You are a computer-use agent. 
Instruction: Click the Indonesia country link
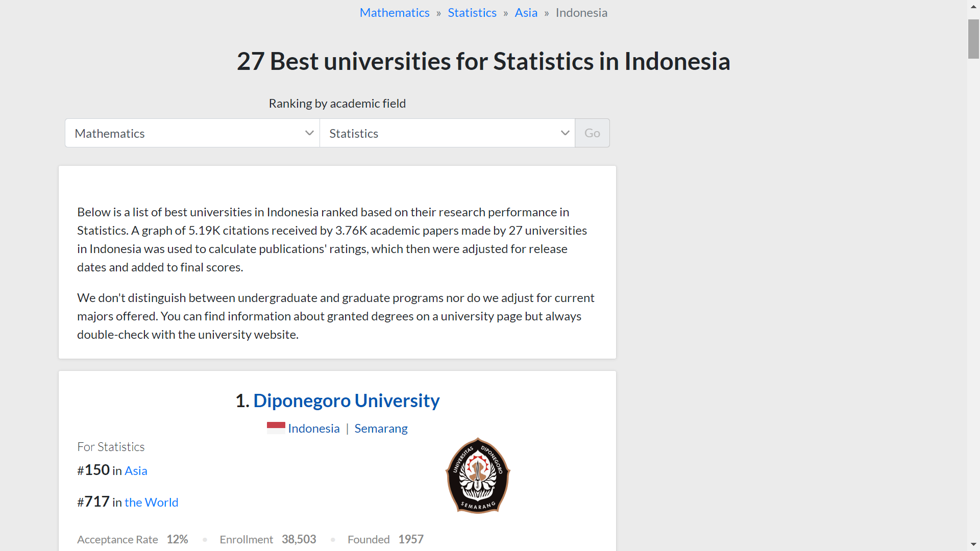(x=313, y=429)
